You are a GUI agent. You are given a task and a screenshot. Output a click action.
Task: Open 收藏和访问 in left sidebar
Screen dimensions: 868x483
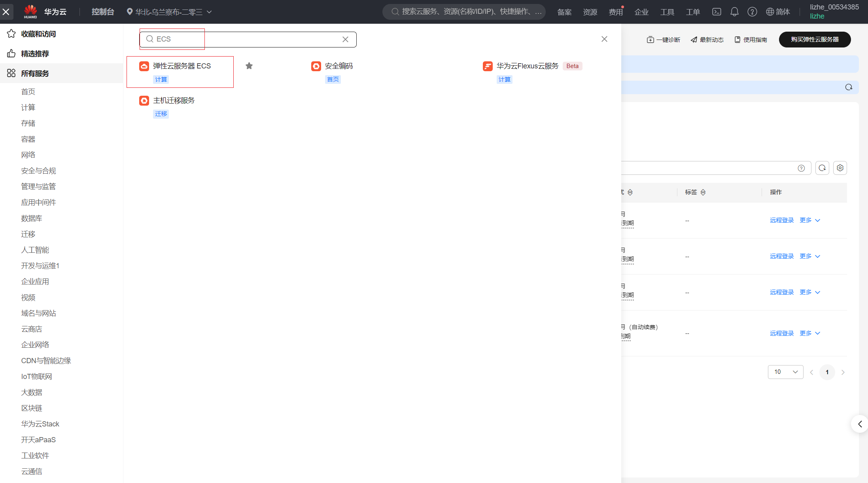[x=38, y=34]
